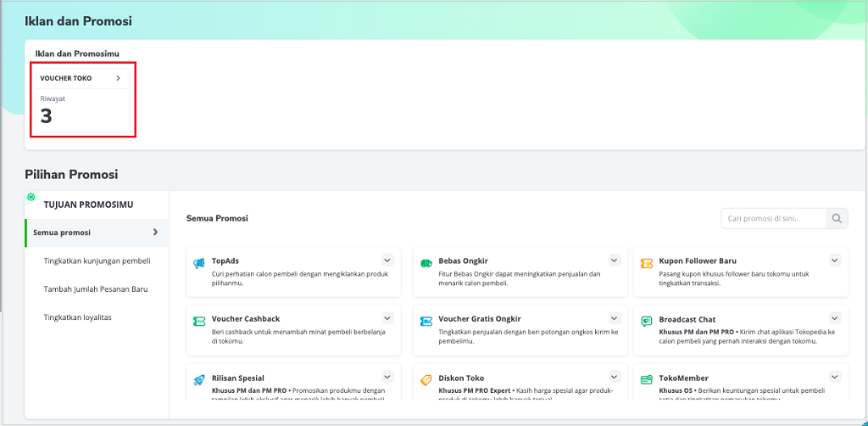Click the Pilihan Promosi heading
This screenshot has width=868, height=426.
[71, 175]
